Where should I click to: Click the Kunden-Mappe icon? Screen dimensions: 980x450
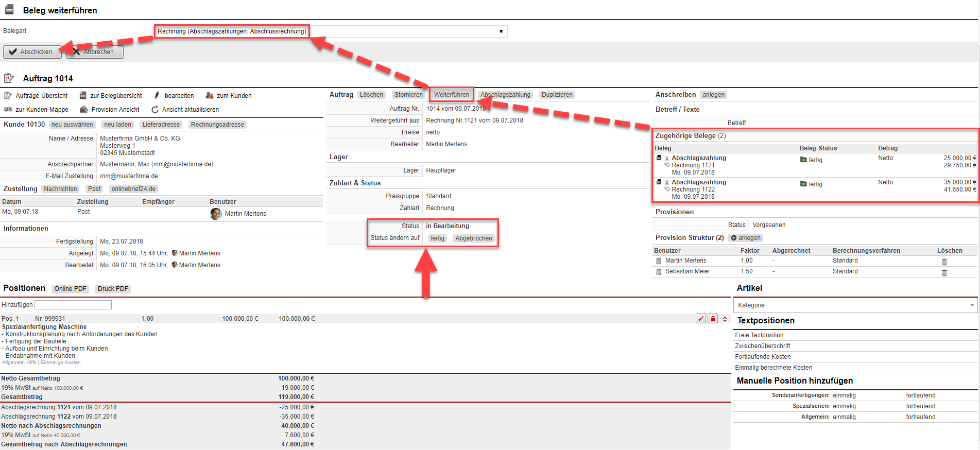pos(8,109)
